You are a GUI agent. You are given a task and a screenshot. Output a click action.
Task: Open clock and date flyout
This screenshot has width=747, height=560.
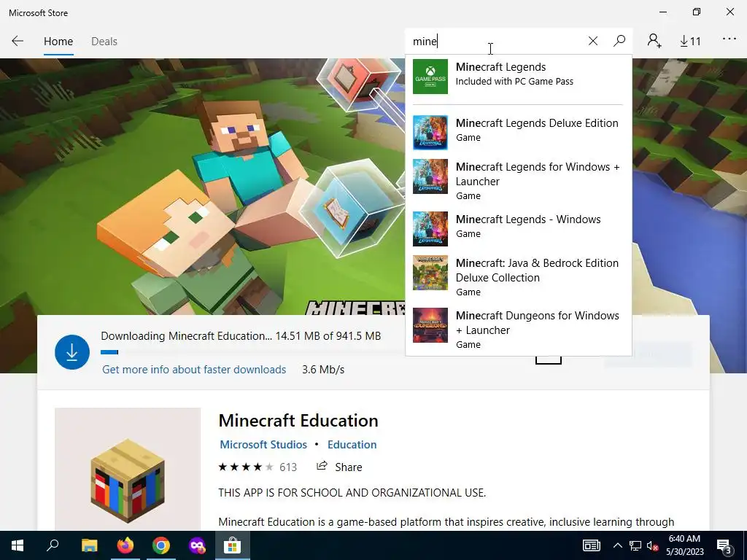pyautogui.click(x=684, y=545)
